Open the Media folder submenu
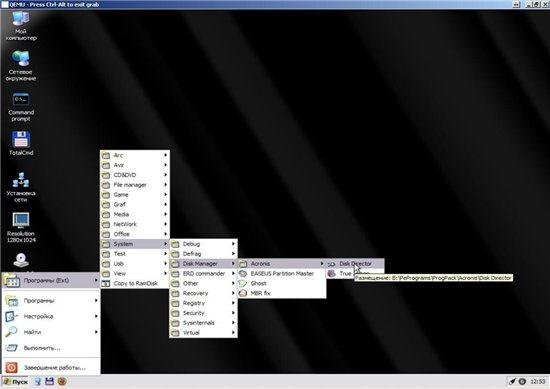This screenshot has height=389, width=550. [135, 214]
